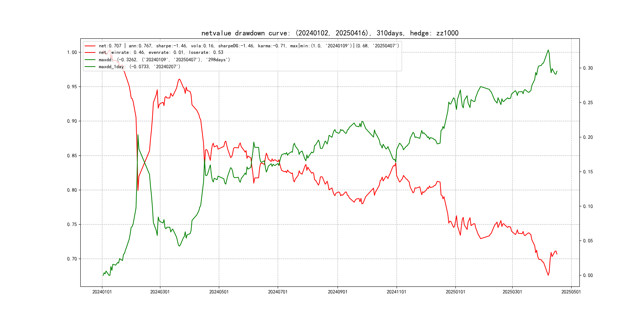Click the 20240101 x-axis date label

[102, 292]
